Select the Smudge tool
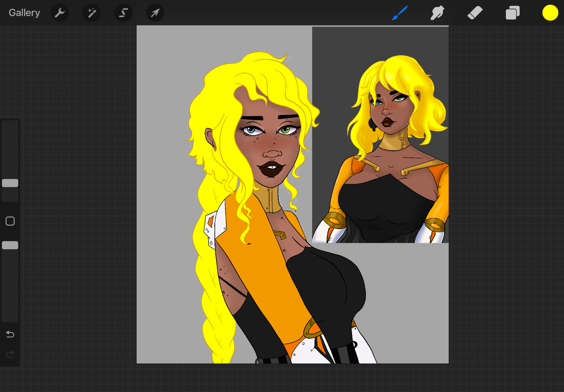This screenshot has height=392, width=564. [x=437, y=13]
